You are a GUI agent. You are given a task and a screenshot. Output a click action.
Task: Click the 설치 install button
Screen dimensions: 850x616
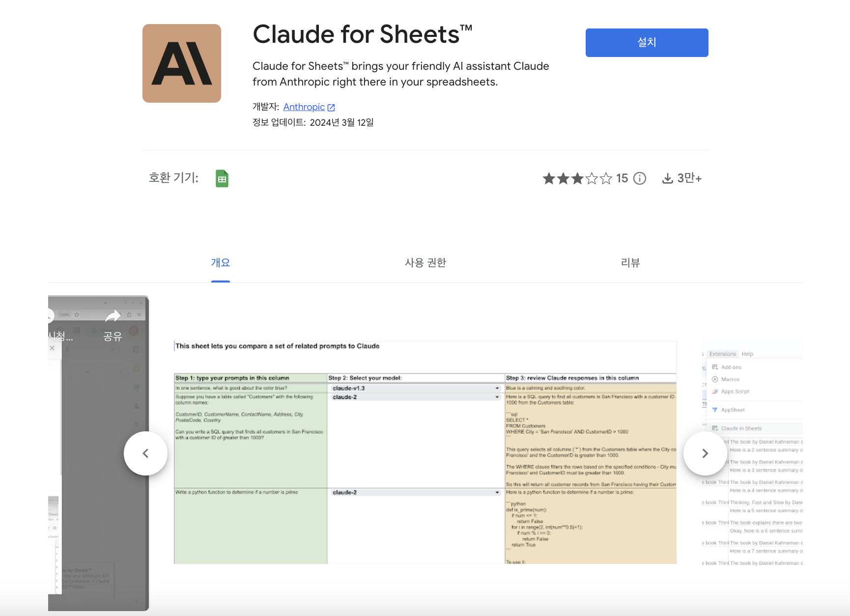point(647,42)
